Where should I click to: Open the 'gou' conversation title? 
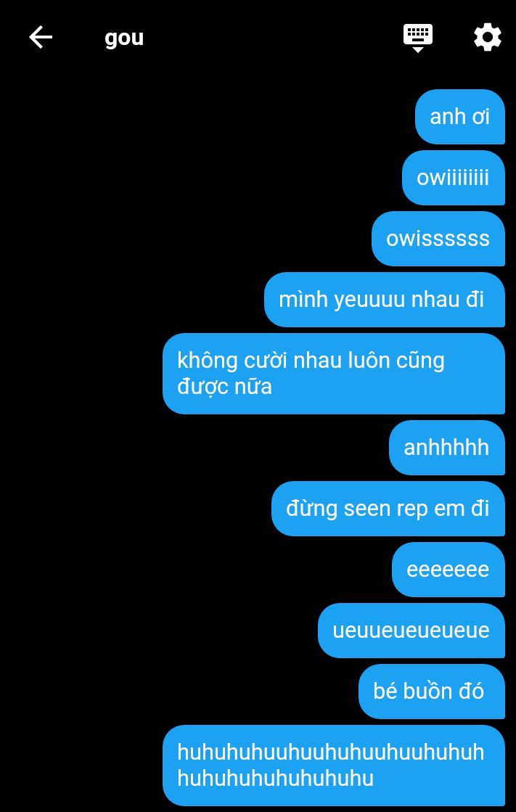124,38
